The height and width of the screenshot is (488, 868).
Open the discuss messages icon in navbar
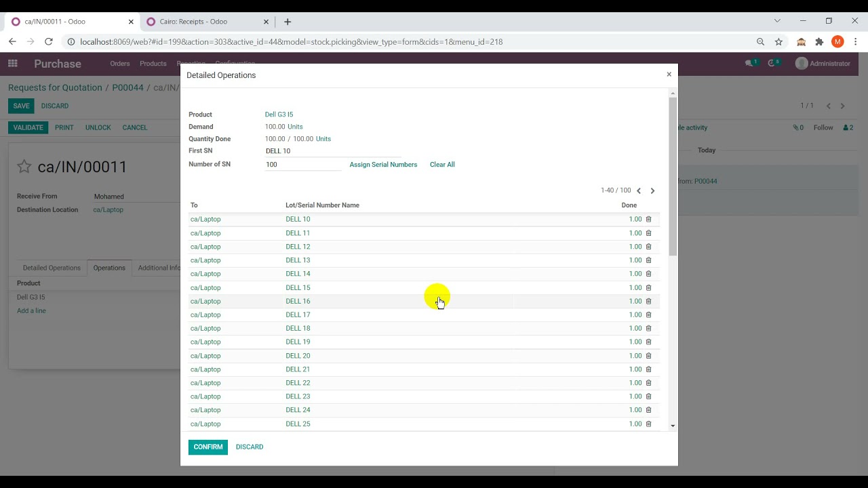coord(750,63)
